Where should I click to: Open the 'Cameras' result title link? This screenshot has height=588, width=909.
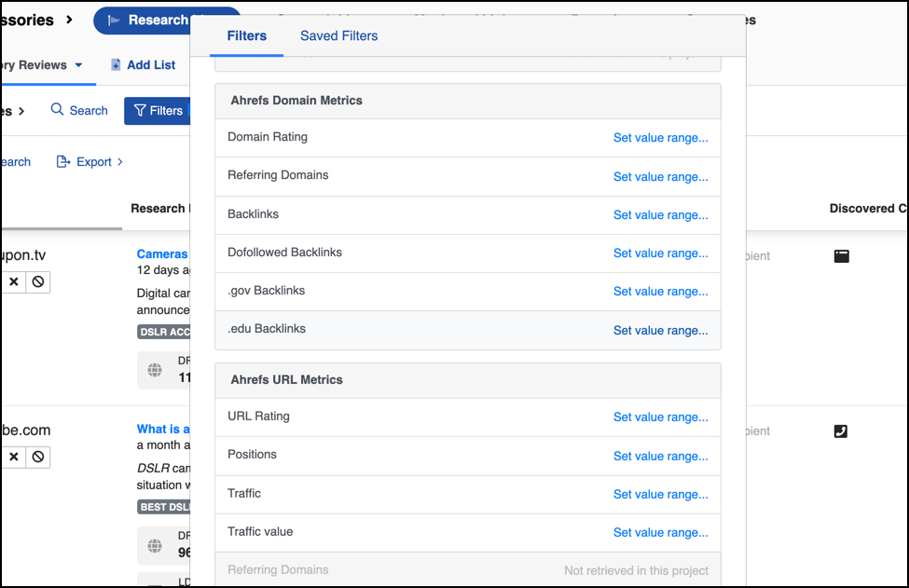click(x=162, y=254)
